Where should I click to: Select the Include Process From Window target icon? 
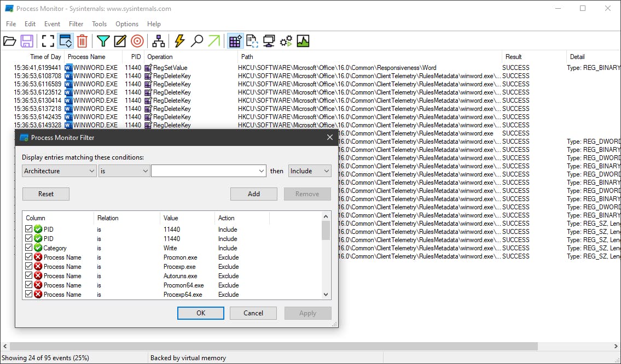[x=137, y=41]
